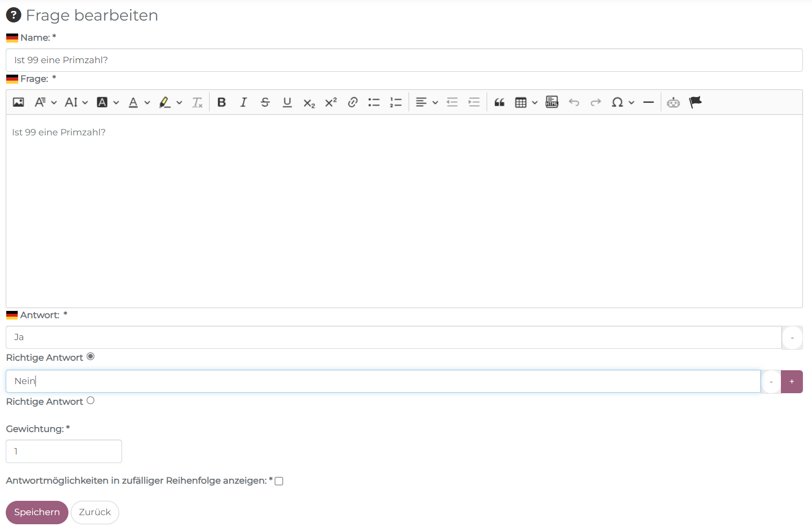The image size is (812, 530).
Task: Go back with the Zurück button
Action: [x=95, y=512]
